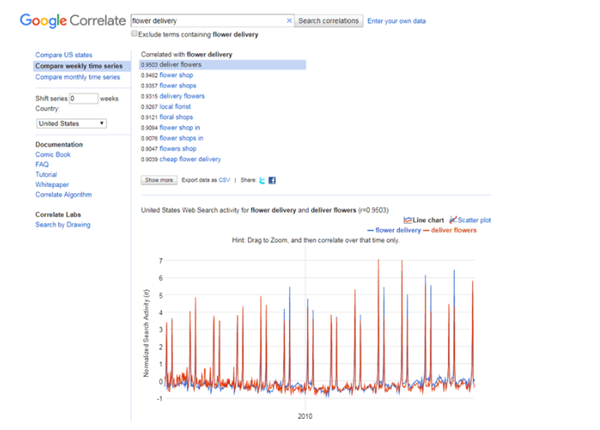Screen dimensions: 600x430
Task: Open the Tutorial link
Action: [46, 174]
